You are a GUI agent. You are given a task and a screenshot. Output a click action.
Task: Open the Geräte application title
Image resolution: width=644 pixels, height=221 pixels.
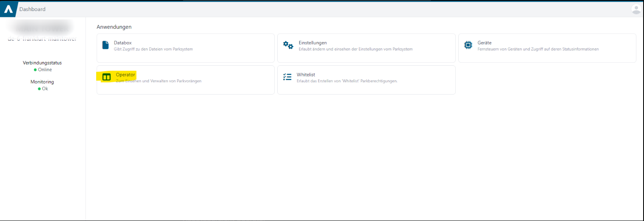485,43
